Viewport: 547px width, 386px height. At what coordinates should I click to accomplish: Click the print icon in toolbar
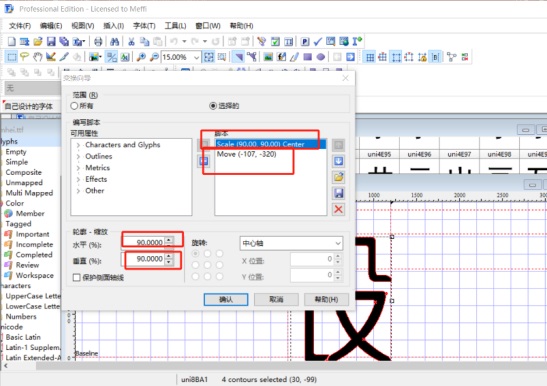tap(98, 42)
